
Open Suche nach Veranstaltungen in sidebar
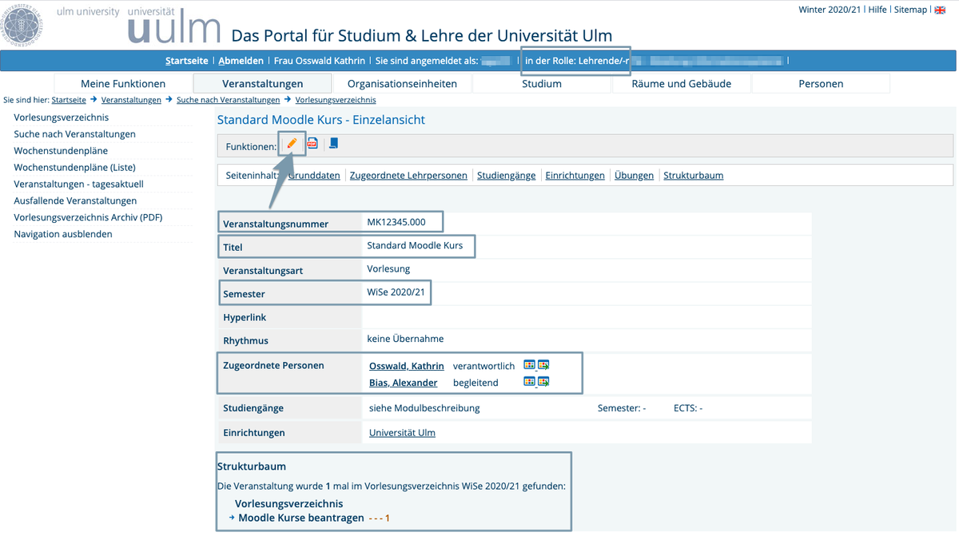75,134
